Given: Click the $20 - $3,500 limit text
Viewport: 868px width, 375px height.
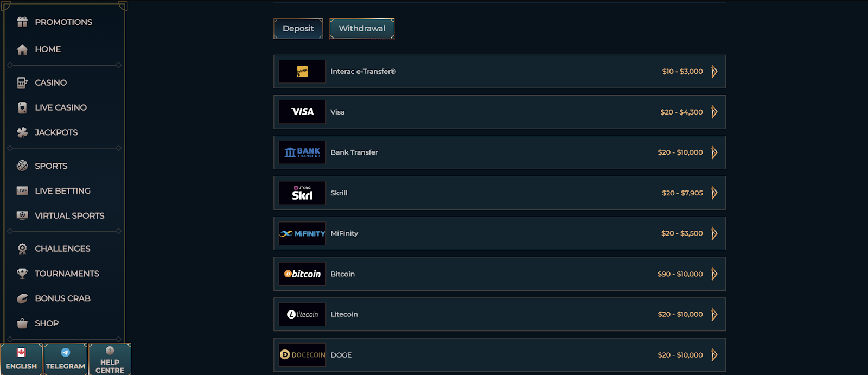Looking at the screenshot, I should coord(682,233).
